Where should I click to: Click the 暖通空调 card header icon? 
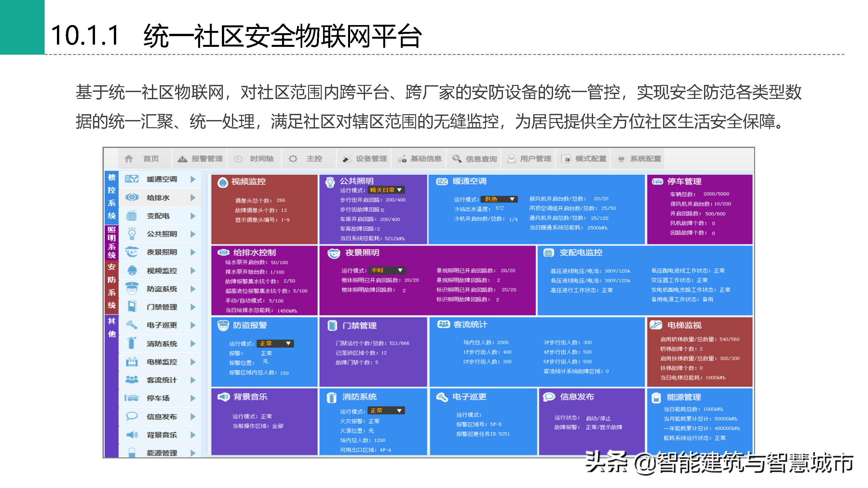tap(442, 182)
